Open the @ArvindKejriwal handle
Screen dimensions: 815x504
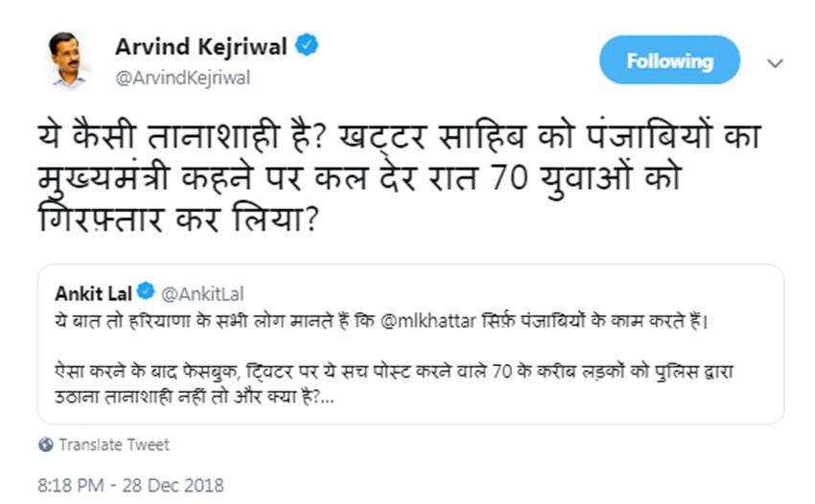pos(182,78)
